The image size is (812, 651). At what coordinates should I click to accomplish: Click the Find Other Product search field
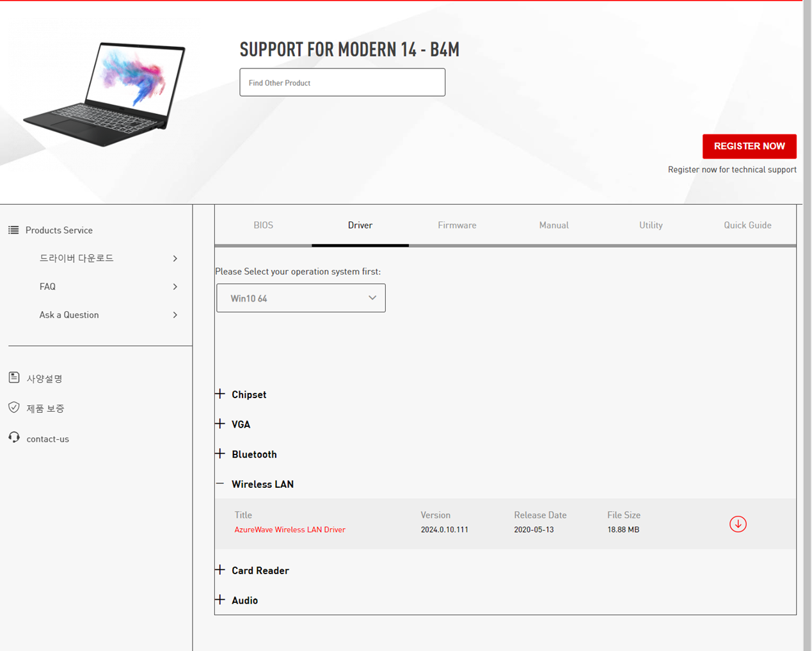point(342,83)
